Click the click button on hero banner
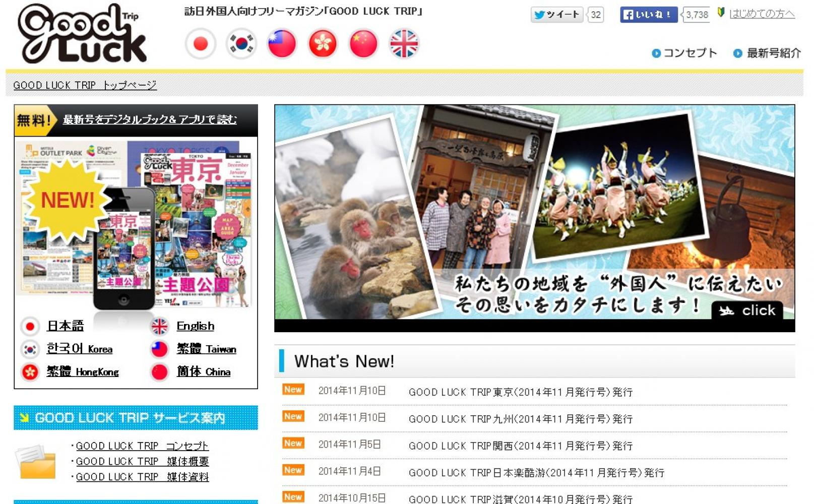The height and width of the screenshot is (504, 814). tap(747, 310)
